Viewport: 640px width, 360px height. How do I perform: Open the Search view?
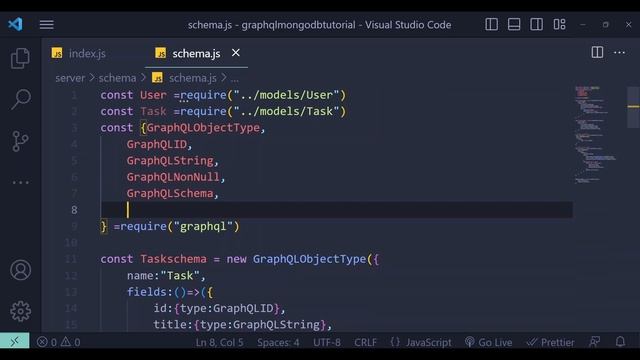point(20,99)
